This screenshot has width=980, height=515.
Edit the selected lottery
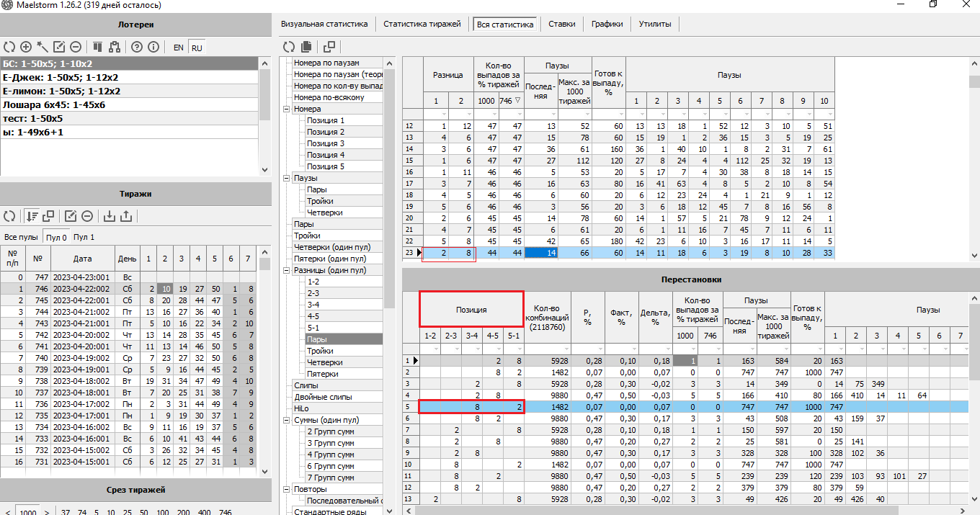(x=59, y=47)
